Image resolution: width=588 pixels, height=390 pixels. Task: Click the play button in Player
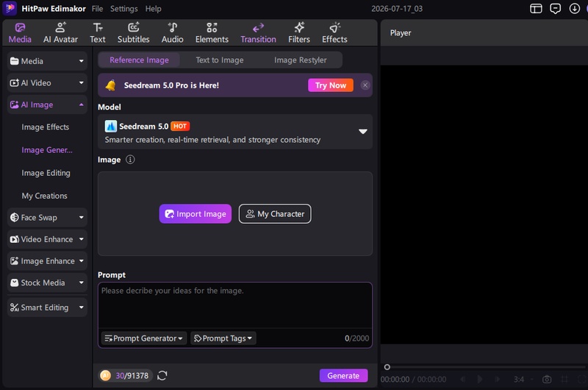(480, 379)
